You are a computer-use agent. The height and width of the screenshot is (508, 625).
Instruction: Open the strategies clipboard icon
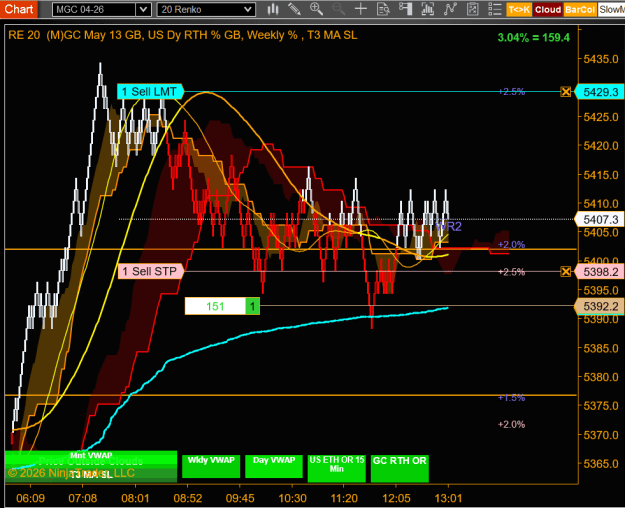[472, 9]
